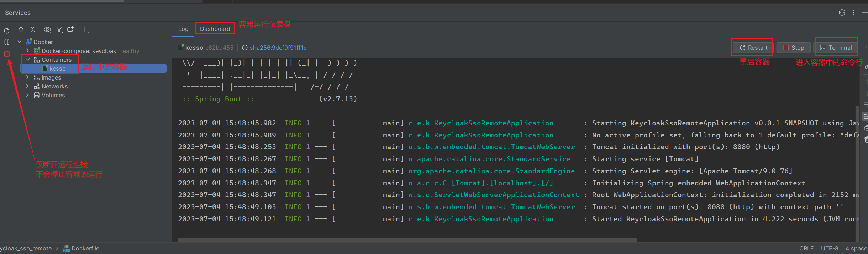
Task: Click the refresh icon in Services sidebar
Action: (7, 31)
